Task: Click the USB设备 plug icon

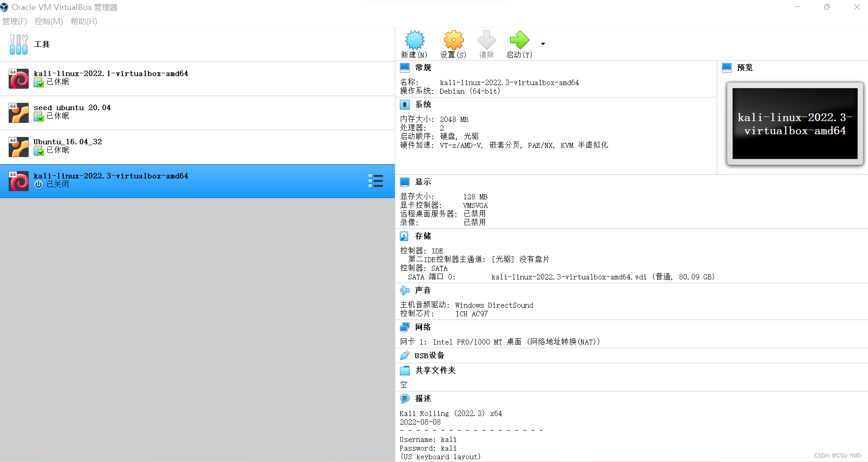Action: (404, 355)
